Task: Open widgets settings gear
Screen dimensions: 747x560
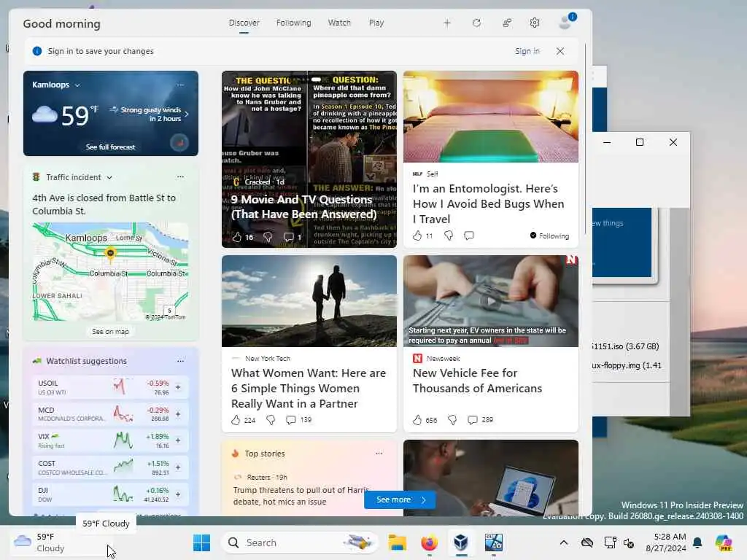Action: (x=535, y=23)
